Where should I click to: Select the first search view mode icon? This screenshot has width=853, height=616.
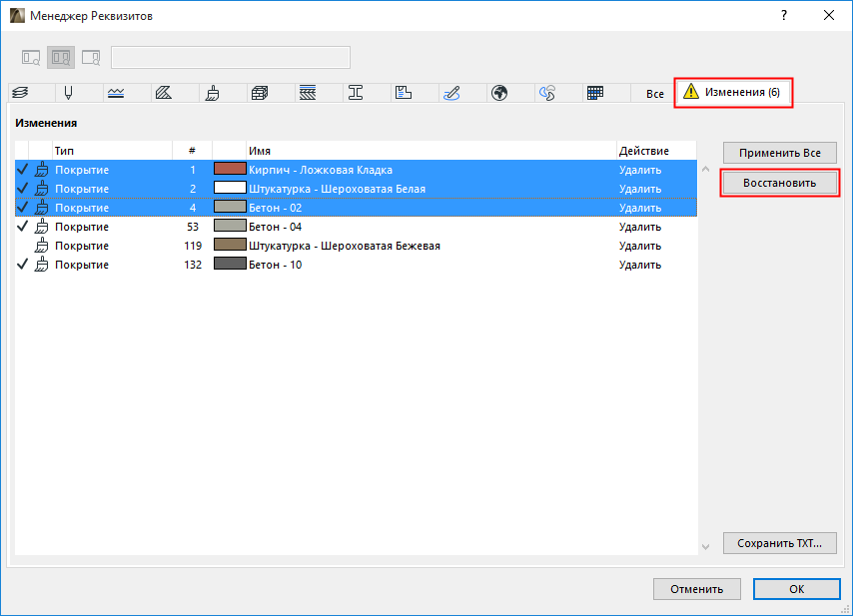pos(31,58)
